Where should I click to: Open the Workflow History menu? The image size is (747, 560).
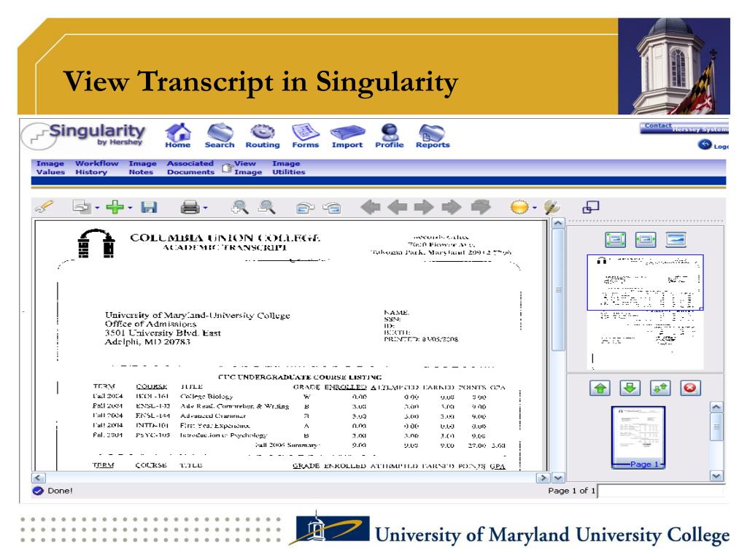click(x=97, y=168)
